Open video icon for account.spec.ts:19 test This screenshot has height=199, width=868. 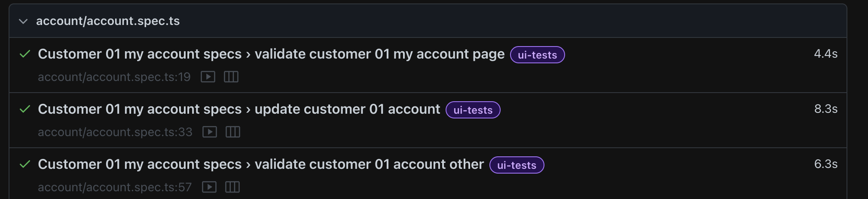click(x=208, y=77)
